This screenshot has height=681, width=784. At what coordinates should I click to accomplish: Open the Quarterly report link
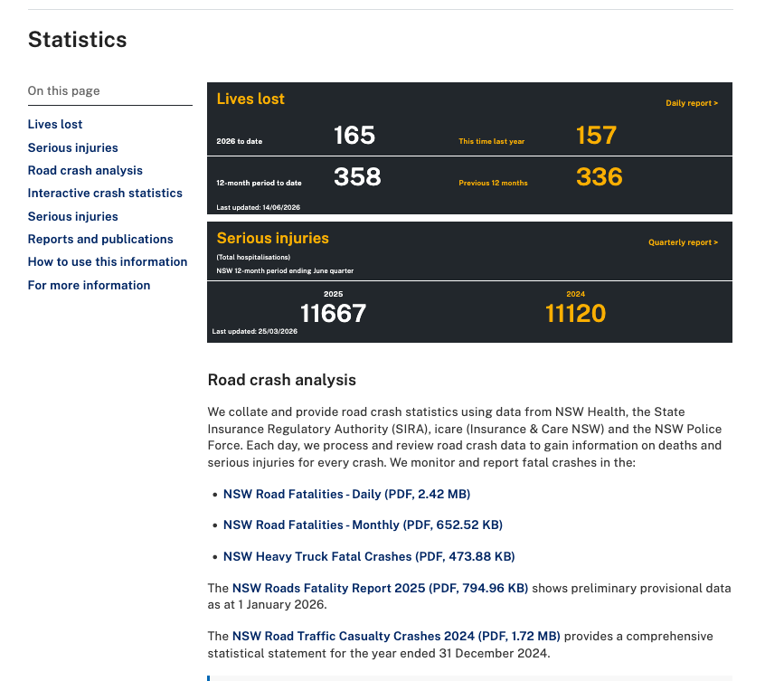[x=683, y=242]
